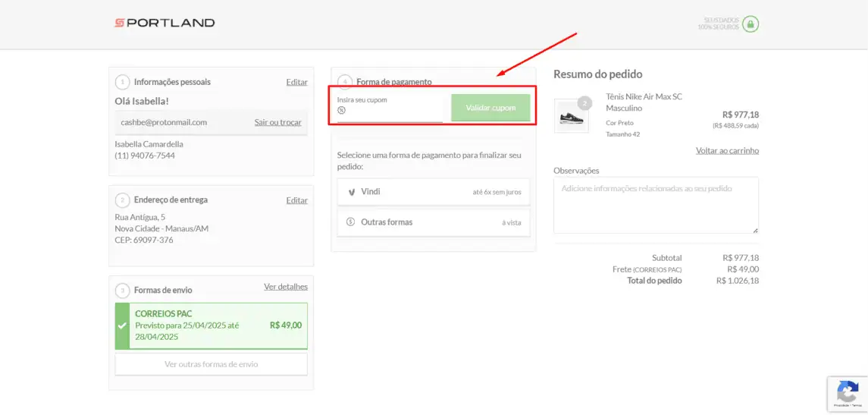This screenshot has width=868, height=415.
Task: Click the name Isabella Camardella
Action: [149, 144]
